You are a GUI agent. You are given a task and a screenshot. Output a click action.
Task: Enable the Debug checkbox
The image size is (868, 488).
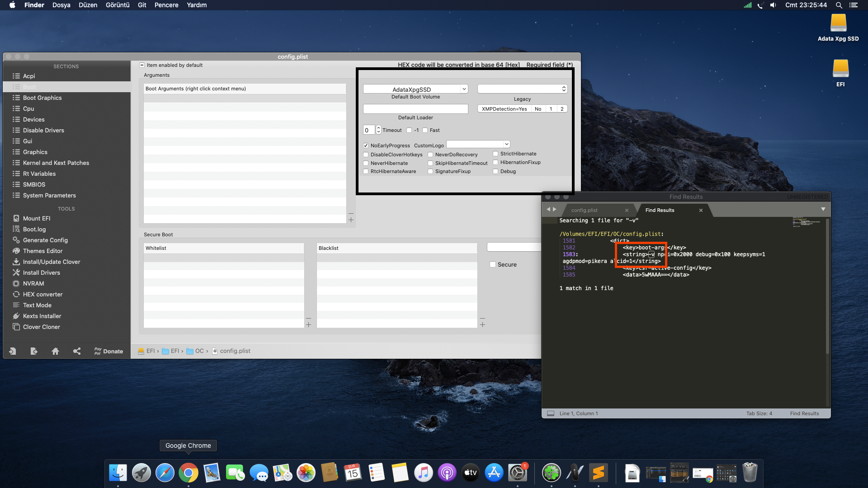tap(495, 171)
